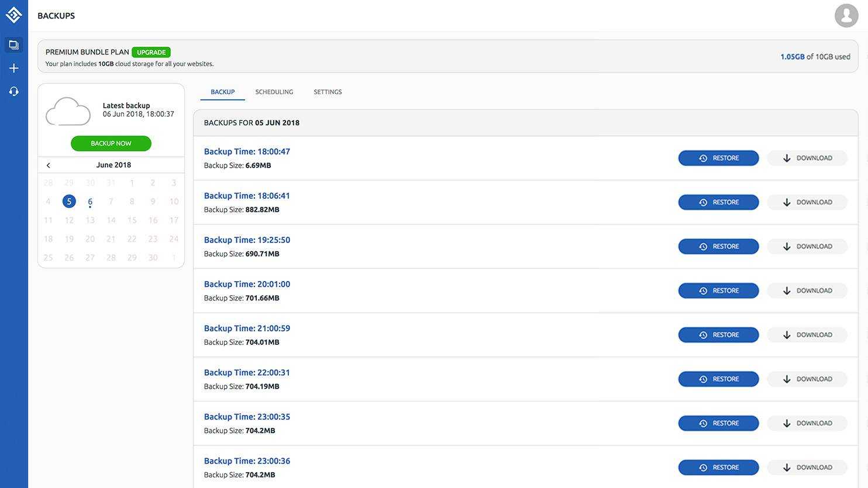Go to previous month in the calendar
This screenshot has height=488, width=868.
click(x=49, y=165)
